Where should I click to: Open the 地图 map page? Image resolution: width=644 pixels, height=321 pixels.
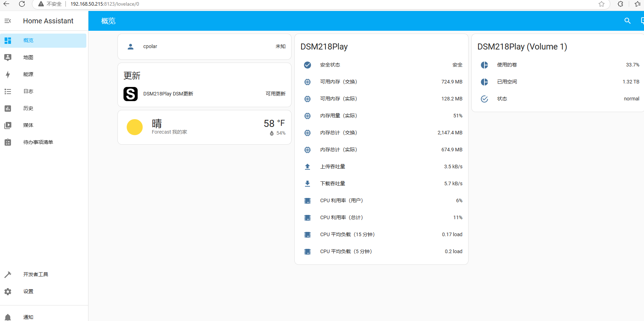(x=43, y=58)
